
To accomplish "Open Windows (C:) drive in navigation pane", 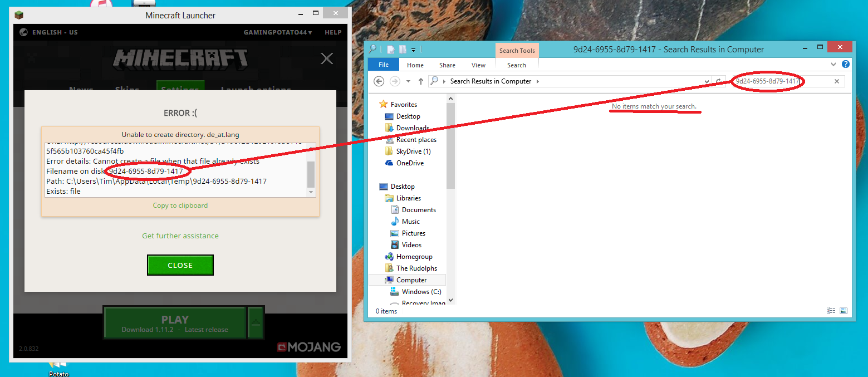I will [x=415, y=292].
